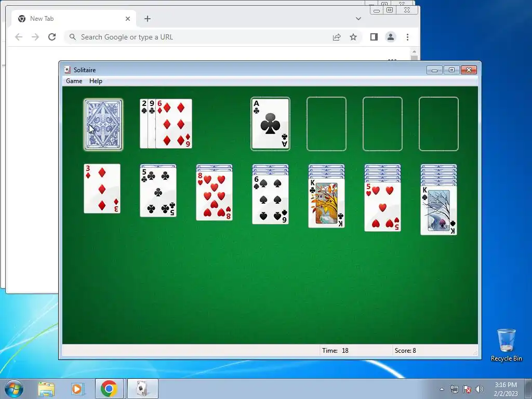Open the taskbar clock showing 3:16 PM
The height and width of the screenshot is (399, 532).
coord(506,389)
